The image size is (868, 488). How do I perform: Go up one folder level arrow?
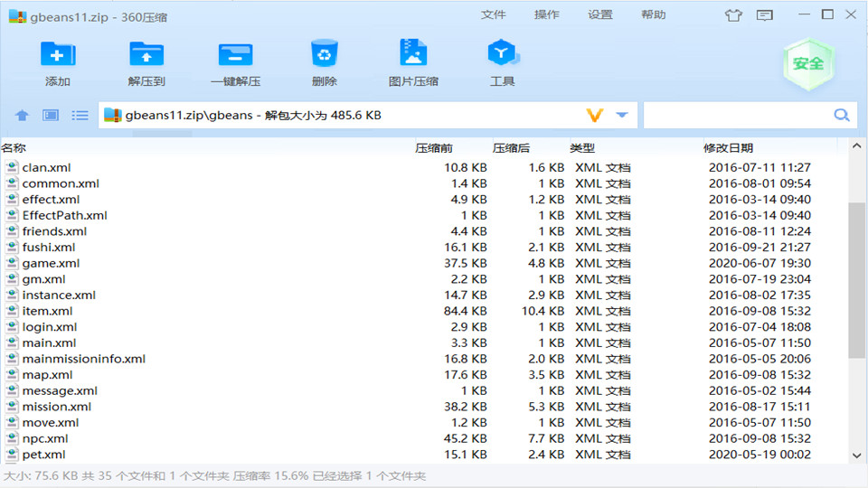click(x=22, y=115)
